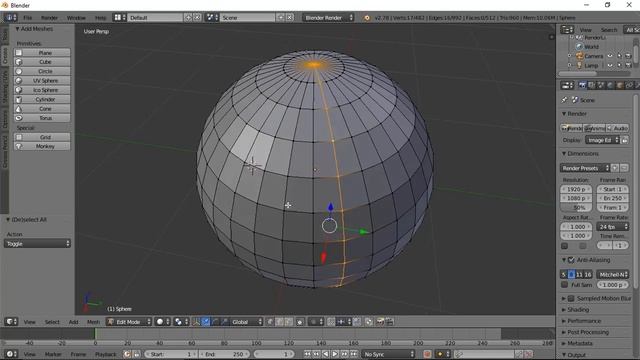Open the File menu

tap(27, 18)
